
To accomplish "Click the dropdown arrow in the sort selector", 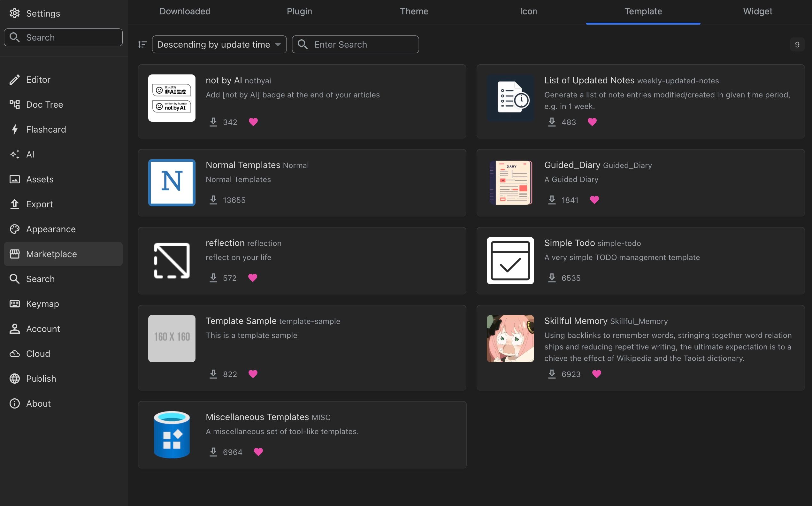I will point(278,44).
